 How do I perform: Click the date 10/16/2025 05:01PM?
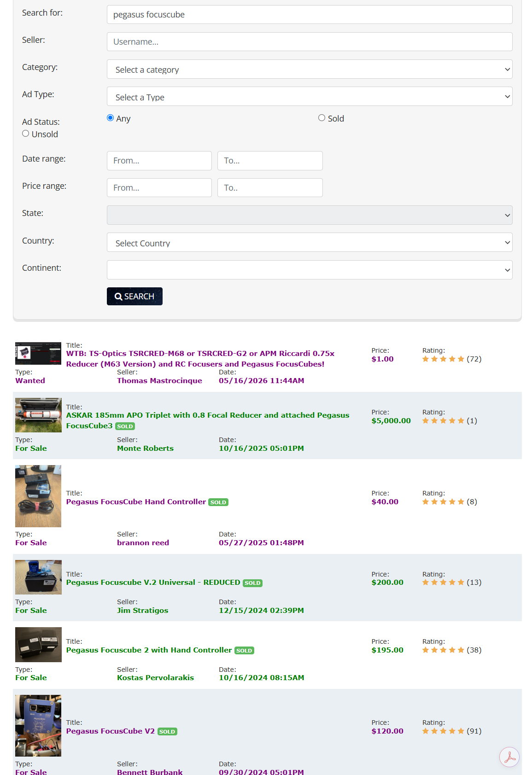[261, 448]
